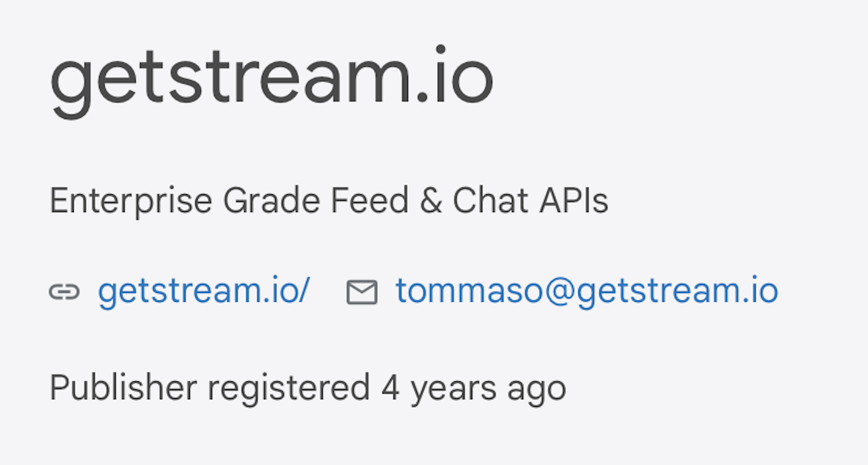868x465 pixels.
Task: Click the envelope mail icon
Action: (x=362, y=292)
